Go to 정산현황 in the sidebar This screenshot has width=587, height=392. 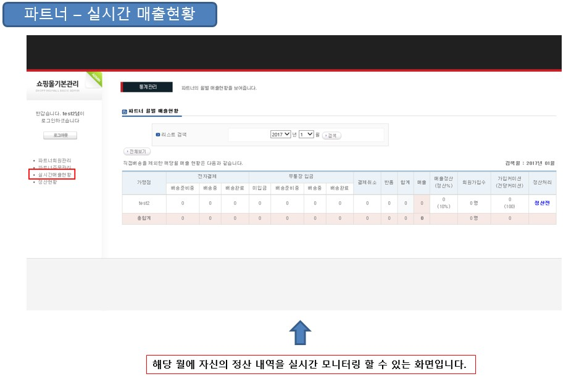coord(48,182)
